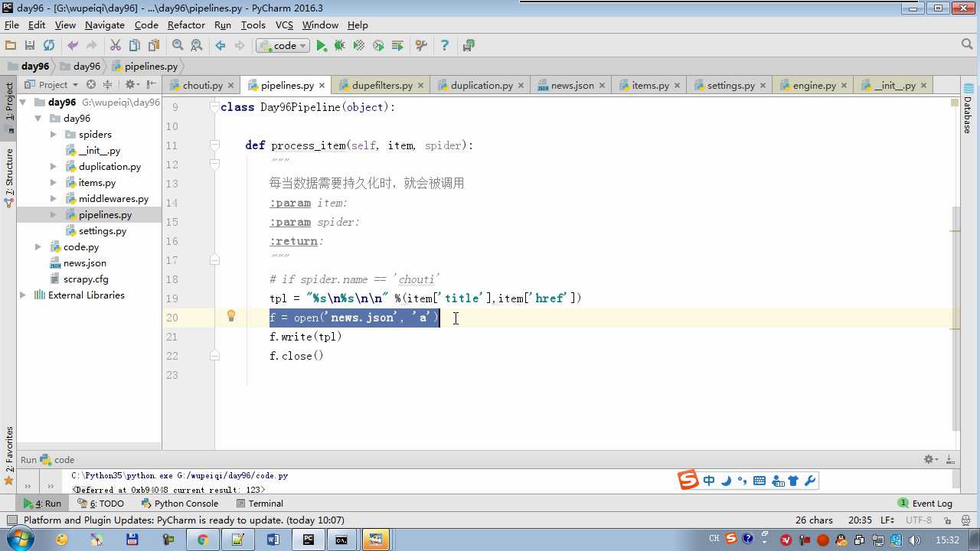Toggle the Structure side panel
The height and width of the screenshot is (551, 980).
click(9, 178)
